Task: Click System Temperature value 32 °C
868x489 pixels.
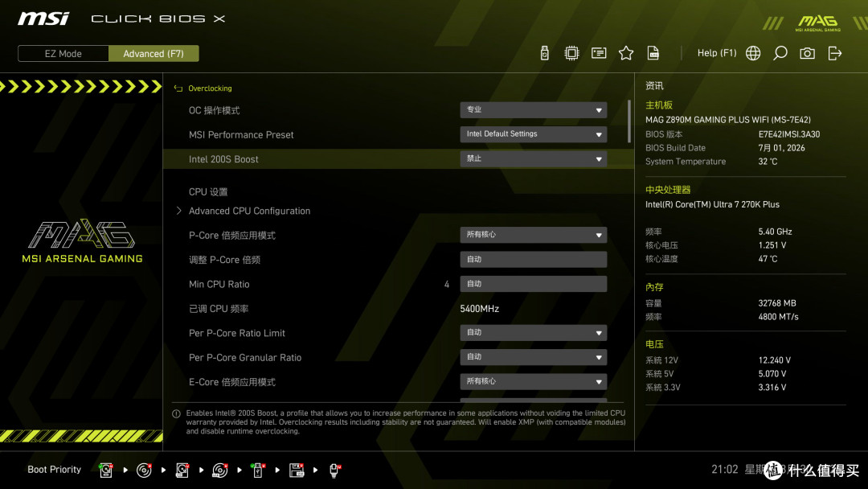Action: pos(768,162)
